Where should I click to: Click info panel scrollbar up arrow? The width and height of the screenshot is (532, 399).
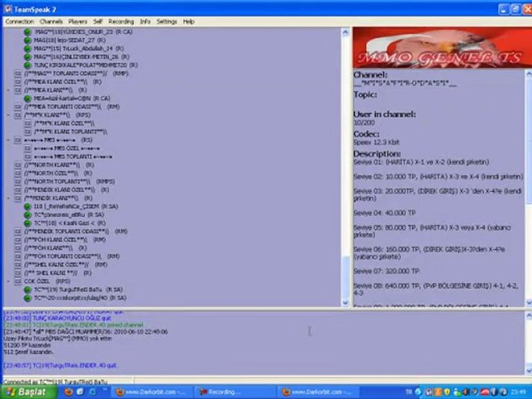(x=528, y=74)
